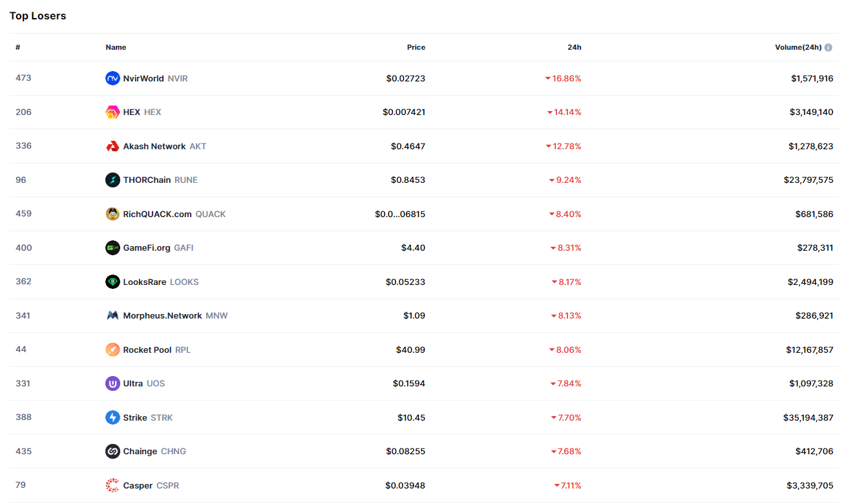Sort by rank number column header
This screenshot has width=848, height=504.
[x=18, y=48]
